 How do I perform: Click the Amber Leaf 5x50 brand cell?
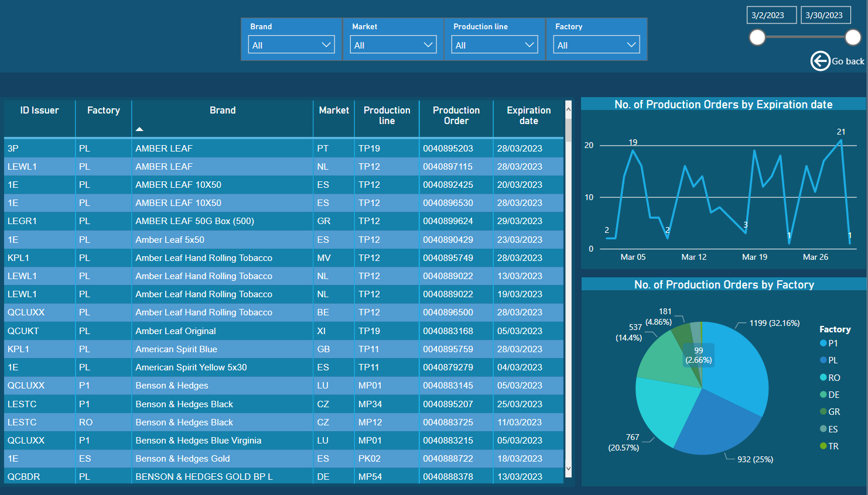click(223, 240)
